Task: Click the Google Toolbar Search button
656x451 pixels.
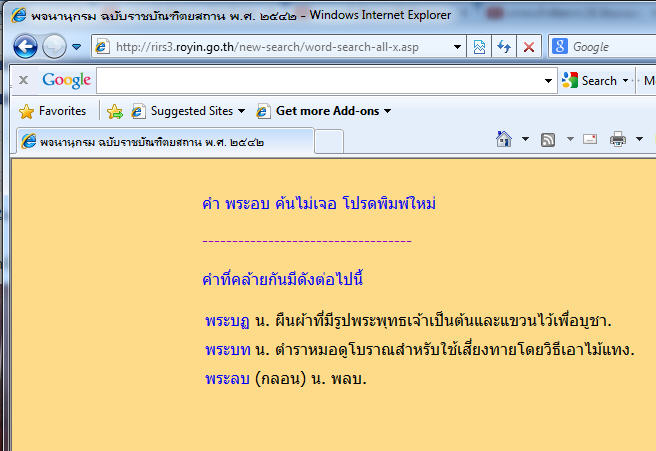Action: point(590,80)
